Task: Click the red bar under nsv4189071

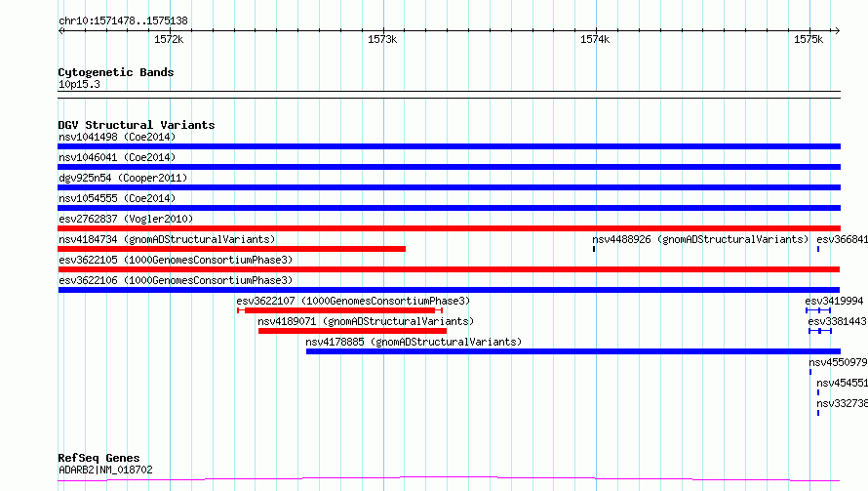Action: (352, 331)
